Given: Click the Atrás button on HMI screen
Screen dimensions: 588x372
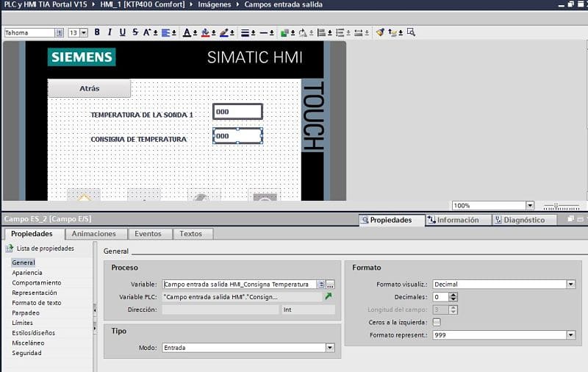Looking at the screenshot, I should [x=89, y=88].
